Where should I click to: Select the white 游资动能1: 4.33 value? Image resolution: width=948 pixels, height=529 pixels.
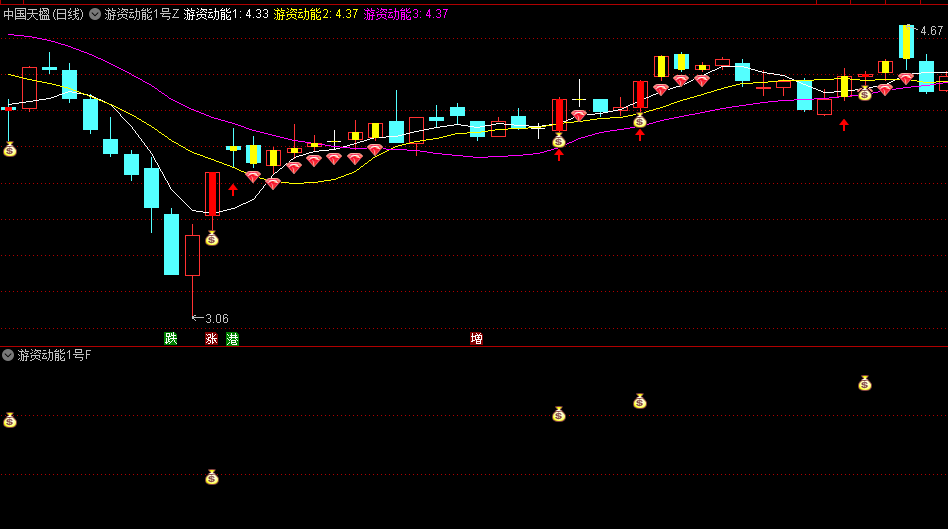[x=226, y=14]
